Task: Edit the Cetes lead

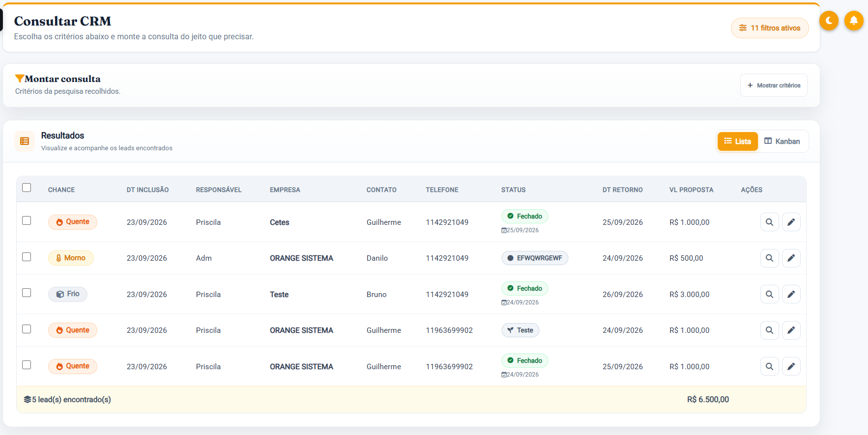Action: pyautogui.click(x=791, y=222)
